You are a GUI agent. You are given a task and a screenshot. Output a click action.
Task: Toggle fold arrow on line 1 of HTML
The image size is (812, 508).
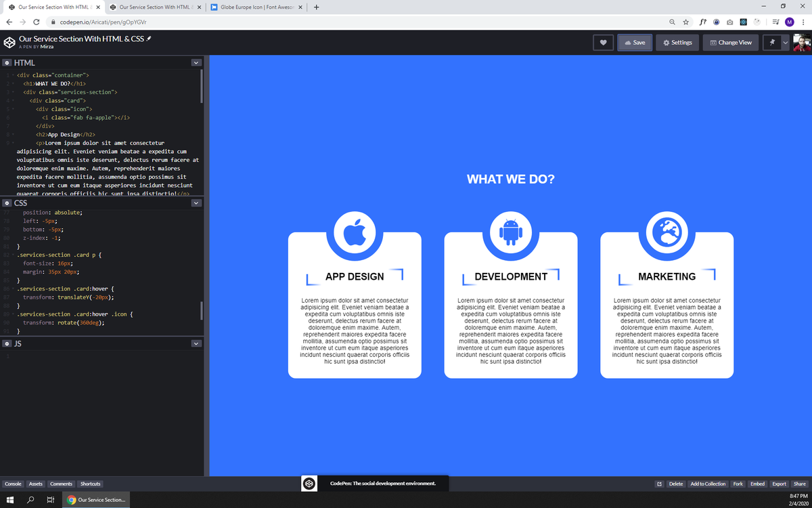13,75
